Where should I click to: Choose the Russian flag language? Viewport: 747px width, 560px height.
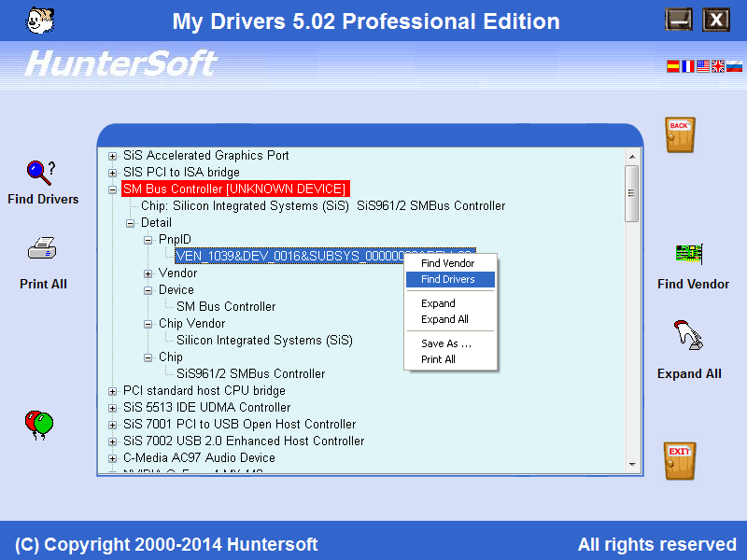click(x=734, y=66)
